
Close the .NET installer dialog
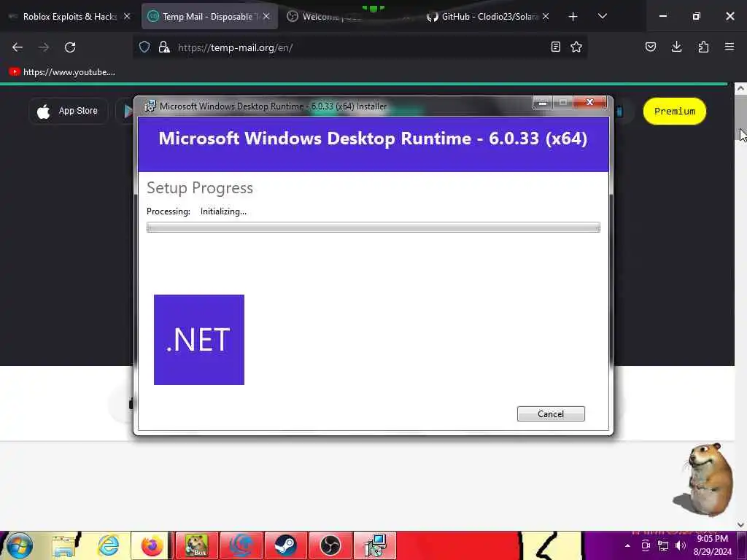(589, 102)
